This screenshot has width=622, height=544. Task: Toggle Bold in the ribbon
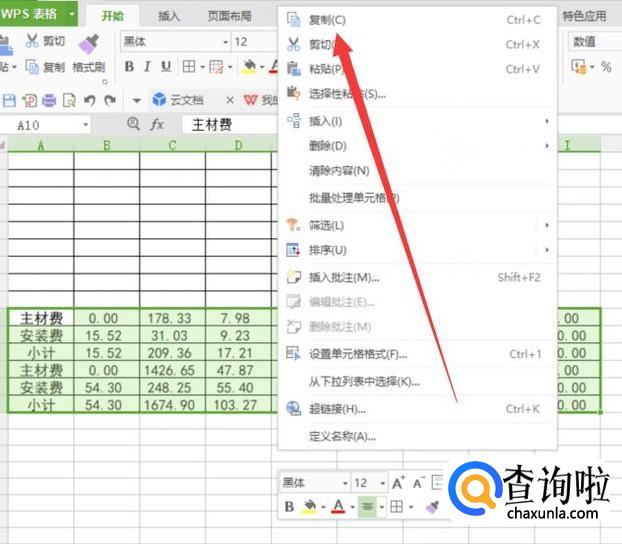point(129,67)
